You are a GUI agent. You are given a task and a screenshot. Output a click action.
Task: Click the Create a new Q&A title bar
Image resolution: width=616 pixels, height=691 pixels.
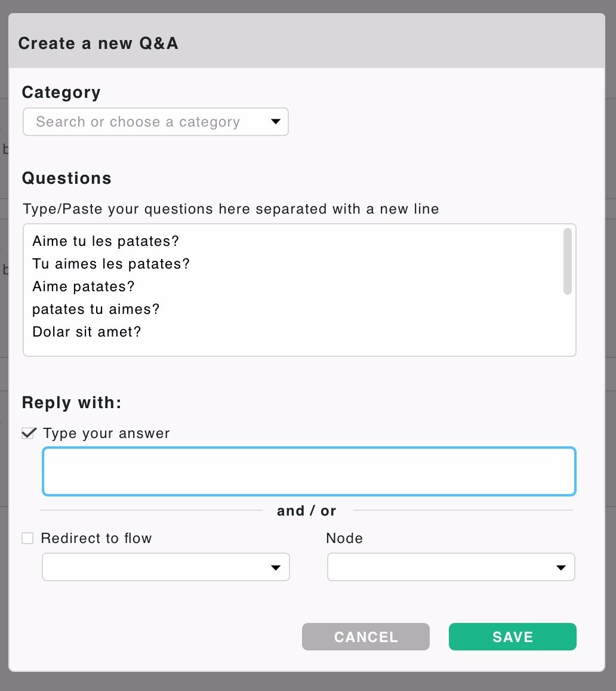98,43
